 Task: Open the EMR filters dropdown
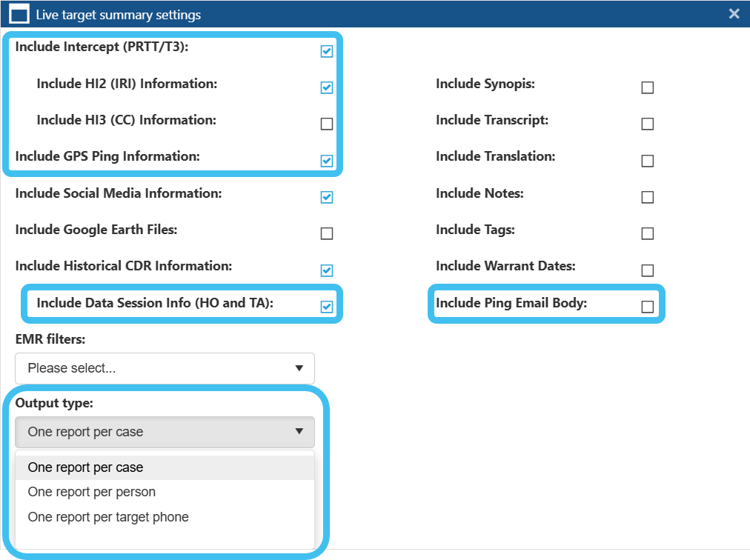[x=165, y=368]
